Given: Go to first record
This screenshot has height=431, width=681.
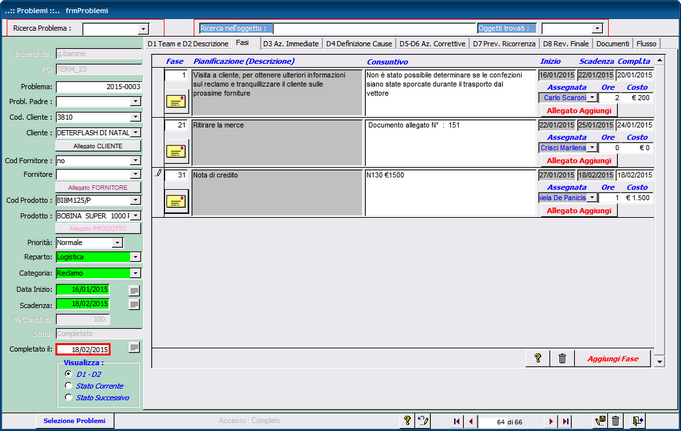Looking at the screenshot, I should (456, 421).
